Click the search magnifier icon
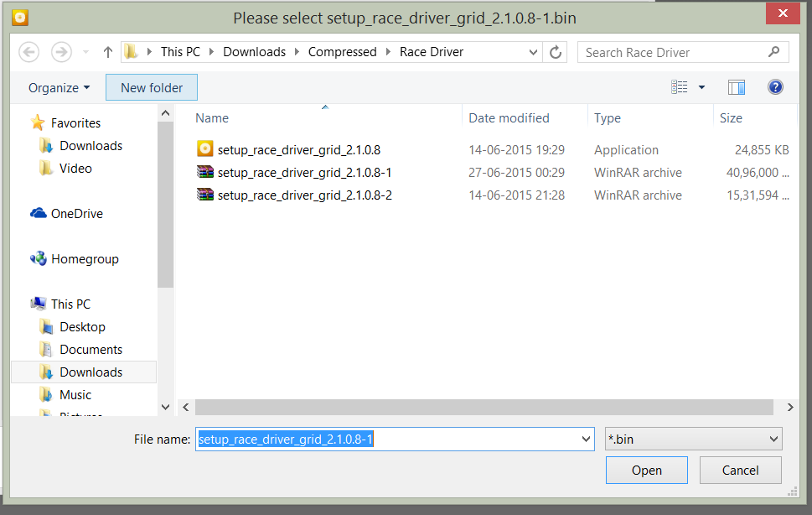The image size is (812, 515). click(x=773, y=52)
